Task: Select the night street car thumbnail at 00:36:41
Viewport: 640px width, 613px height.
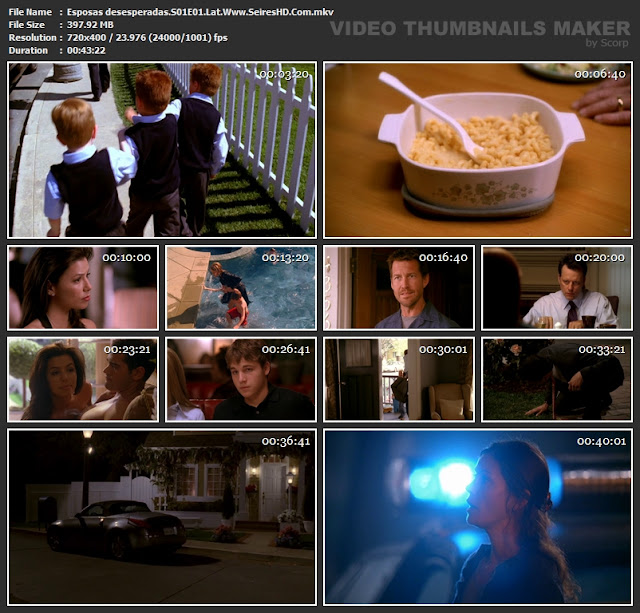Action: coord(162,517)
